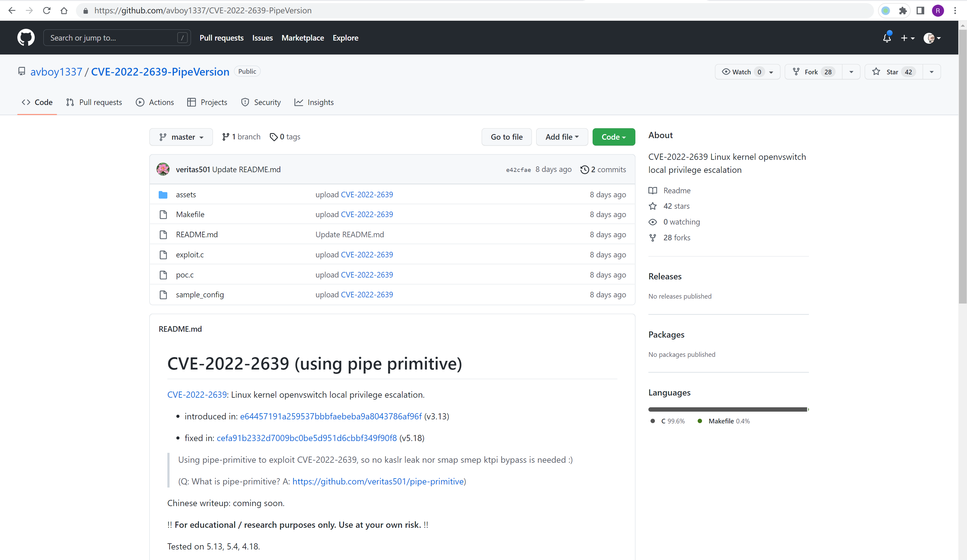Switch to the Insights tab

[x=314, y=103]
